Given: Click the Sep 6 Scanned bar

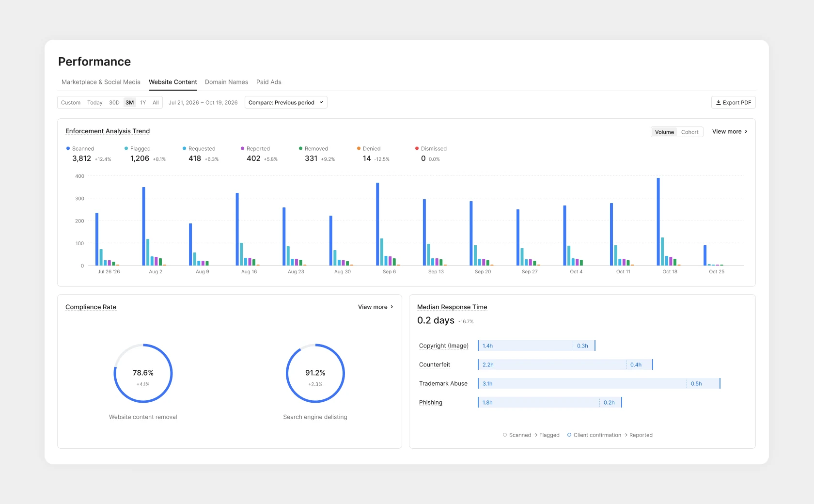Looking at the screenshot, I should point(377,224).
